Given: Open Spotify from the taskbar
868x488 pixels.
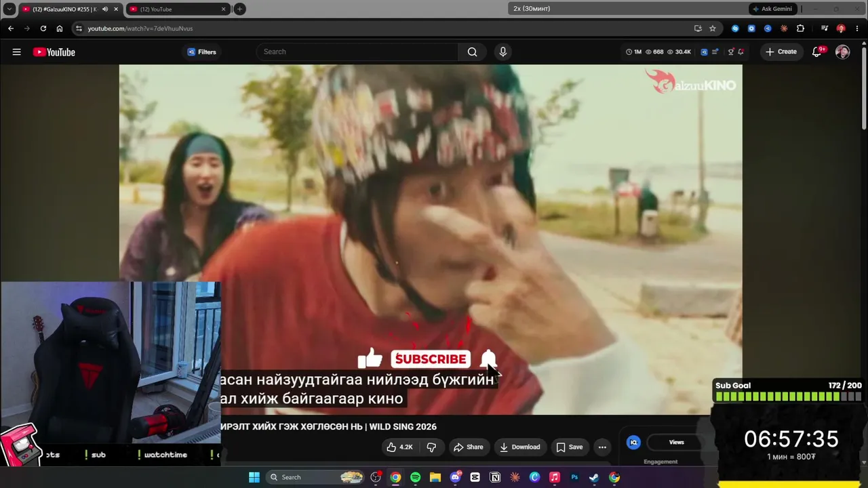Looking at the screenshot, I should click(415, 477).
